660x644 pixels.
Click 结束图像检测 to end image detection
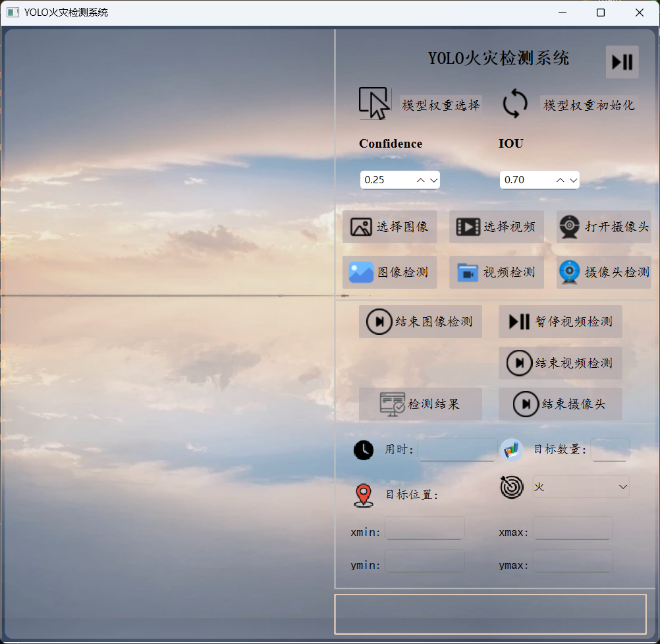tap(420, 322)
